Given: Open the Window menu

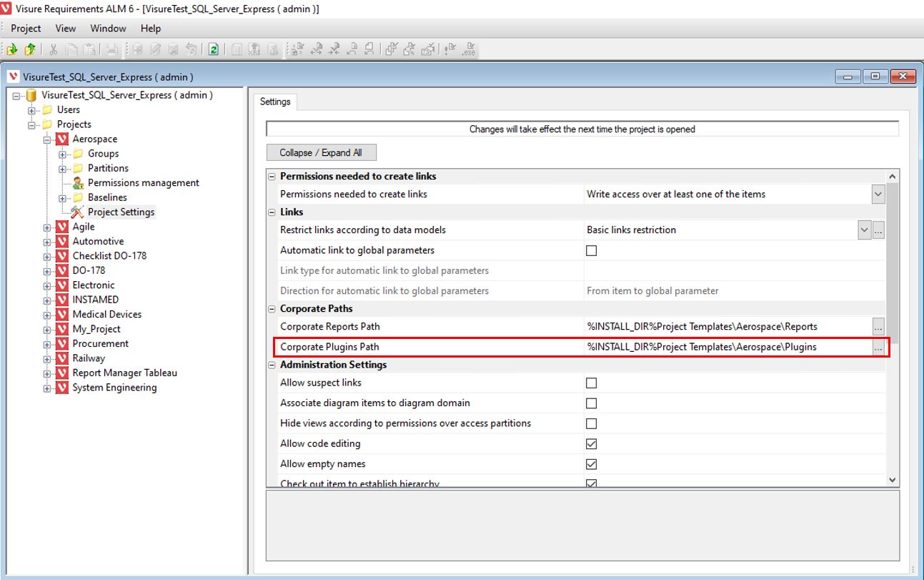Looking at the screenshot, I should coord(108,29).
